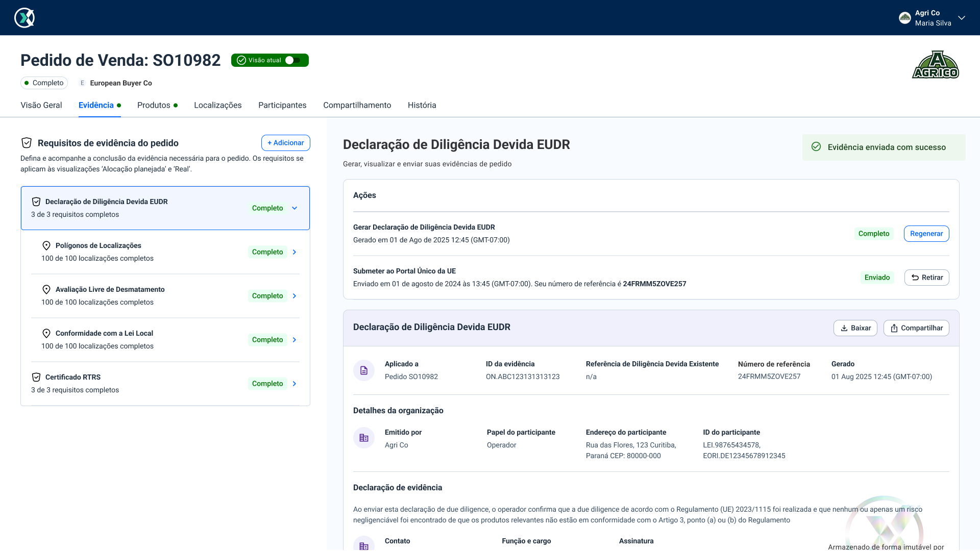Click the Regenerar button
Image resolution: width=980 pixels, height=551 pixels.
pyautogui.click(x=926, y=234)
